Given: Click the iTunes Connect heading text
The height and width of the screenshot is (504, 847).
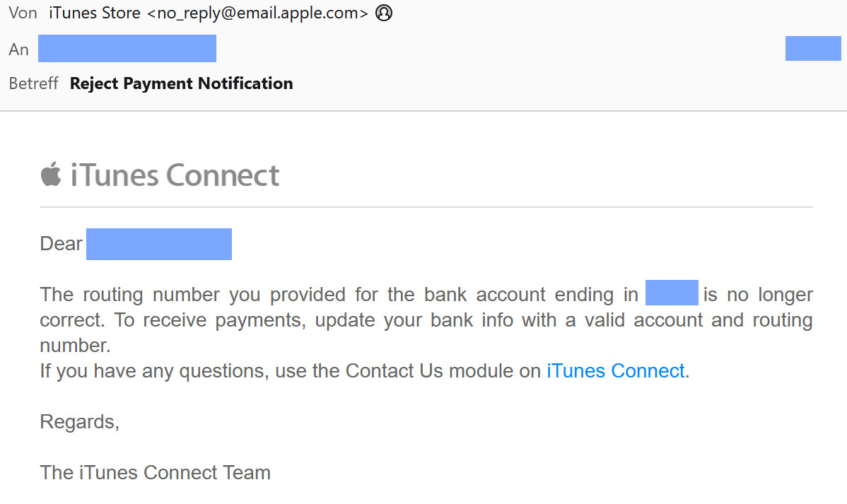Looking at the screenshot, I should [175, 175].
